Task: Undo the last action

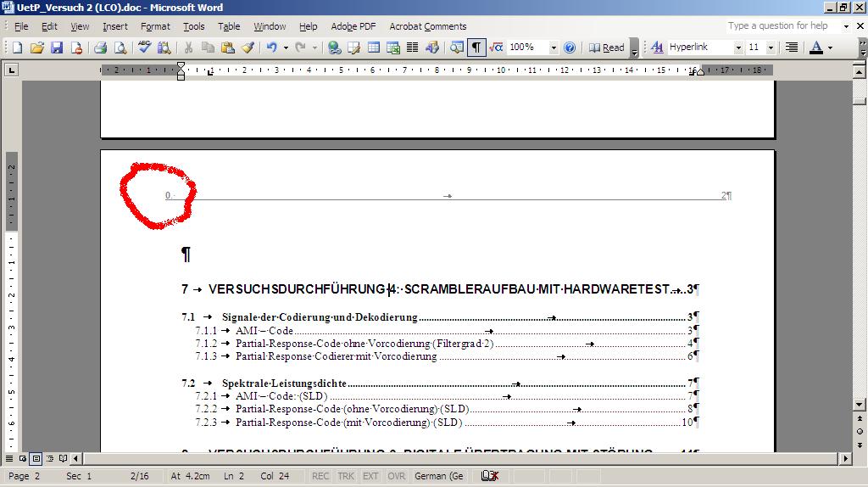Action: pyautogui.click(x=271, y=48)
